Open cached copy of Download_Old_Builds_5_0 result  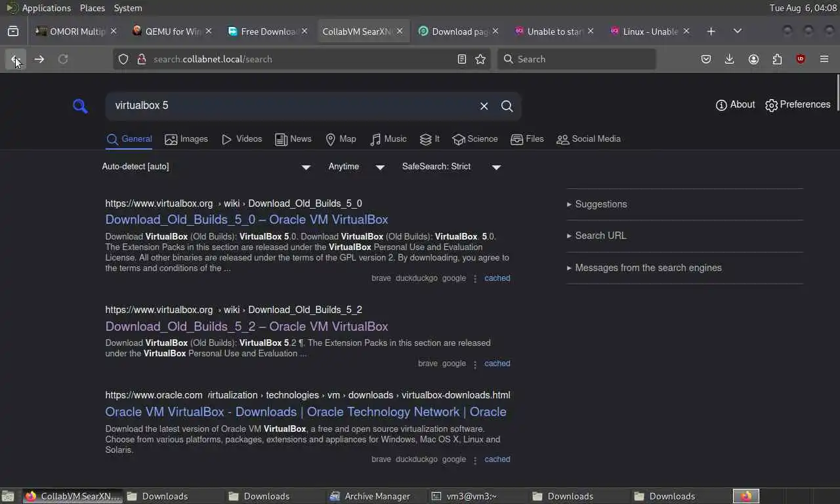point(497,278)
